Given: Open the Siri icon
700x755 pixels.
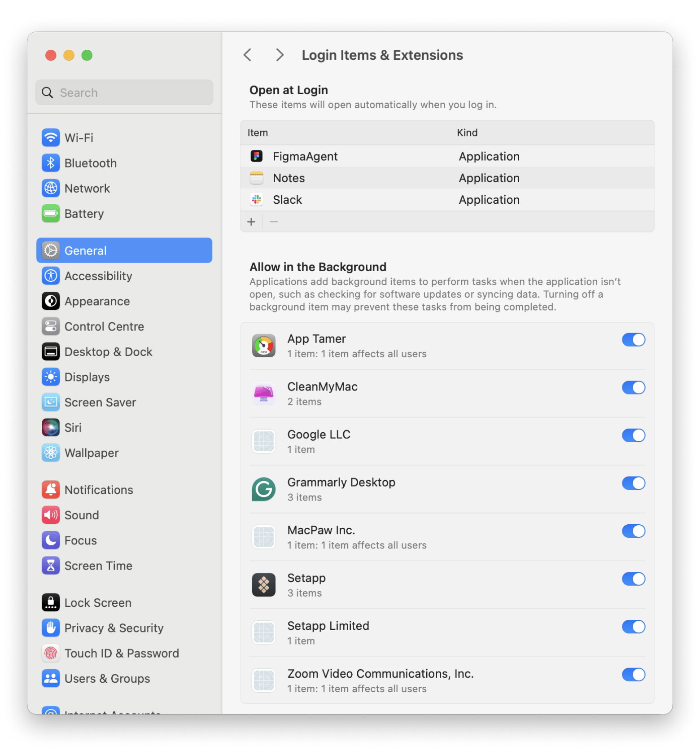Looking at the screenshot, I should [51, 427].
